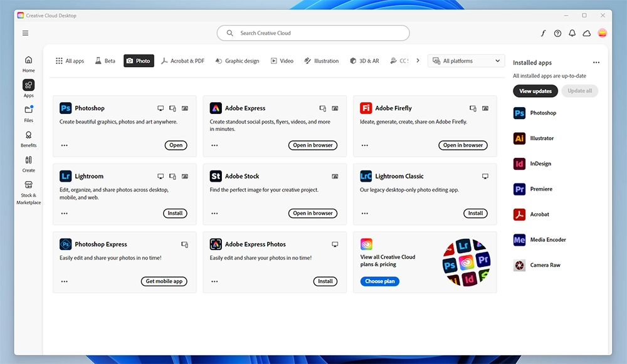
Task: Click the Lightroom card app icon
Action: pos(66,176)
